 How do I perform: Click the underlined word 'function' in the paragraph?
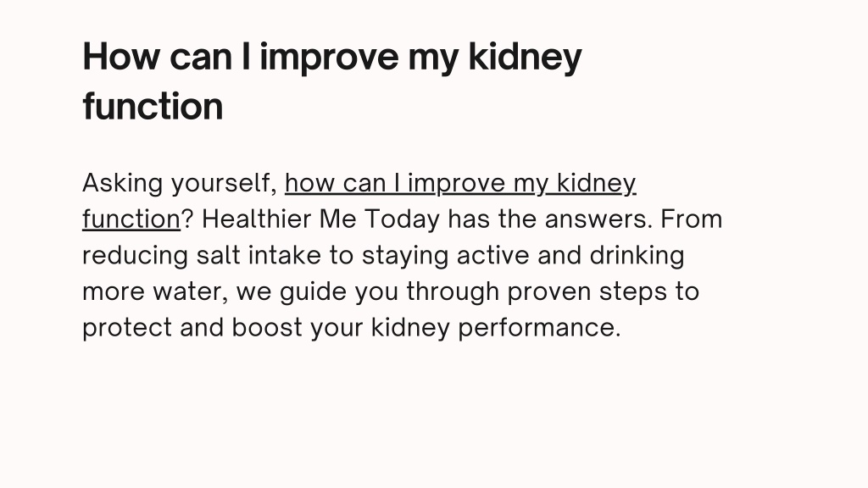click(x=131, y=219)
